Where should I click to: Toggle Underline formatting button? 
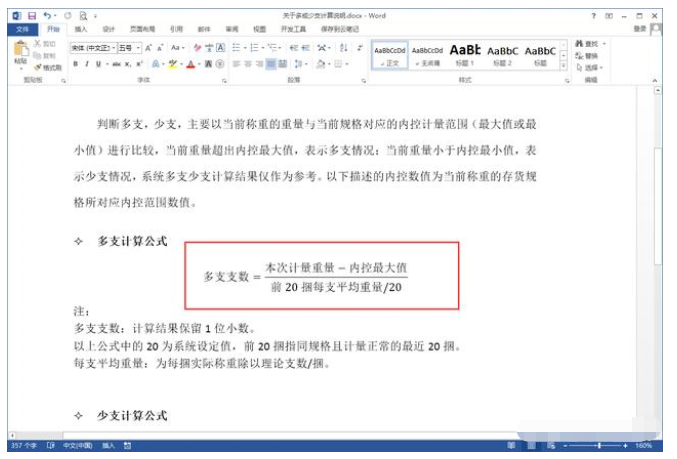point(99,64)
